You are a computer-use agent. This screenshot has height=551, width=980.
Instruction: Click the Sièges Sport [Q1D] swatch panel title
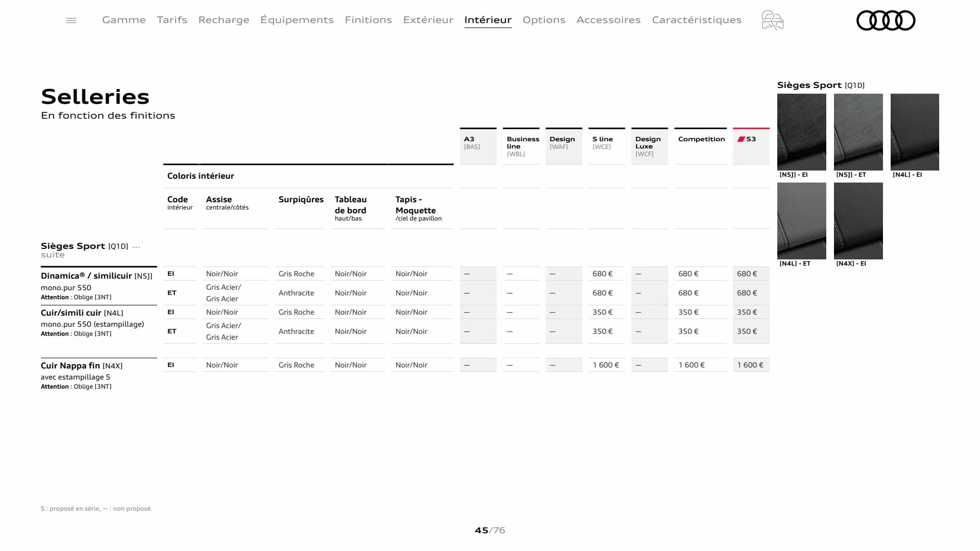pyautogui.click(x=821, y=85)
